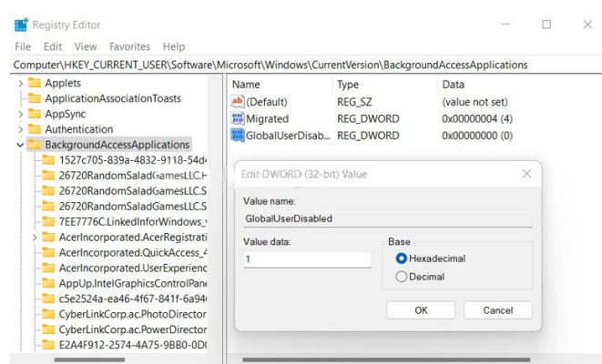Viewport: 602px width, 364px height.
Task: Click the AppSync folder icon
Action: (x=35, y=114)
